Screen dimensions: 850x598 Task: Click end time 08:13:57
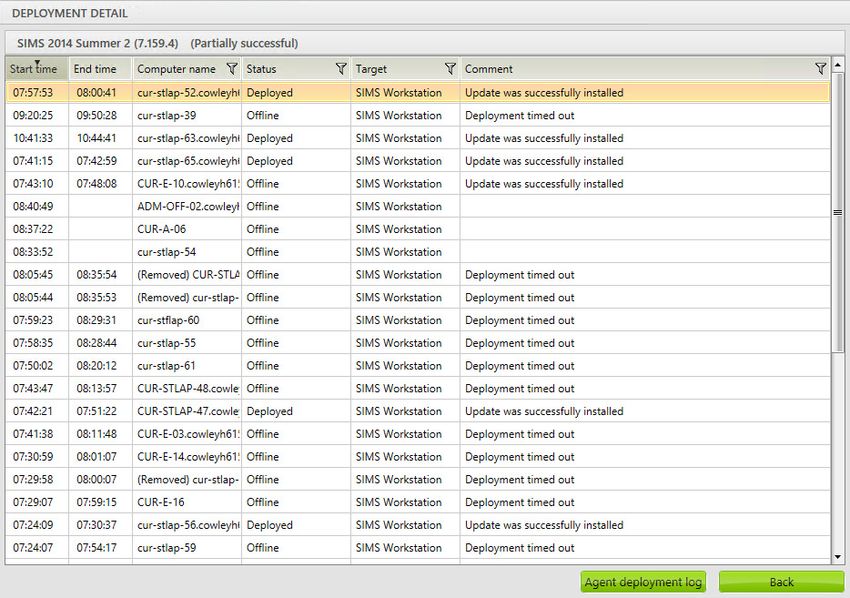pos(96,389)
